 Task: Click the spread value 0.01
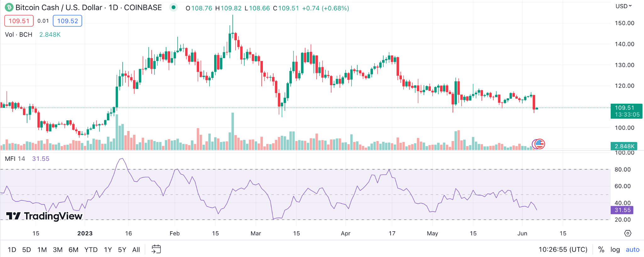(43, 21)
